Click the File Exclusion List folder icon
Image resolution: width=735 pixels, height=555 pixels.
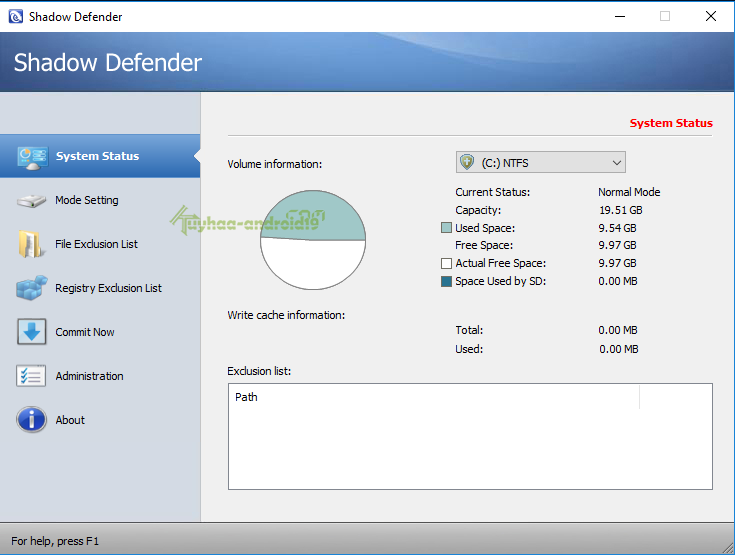tap(31, 244)
